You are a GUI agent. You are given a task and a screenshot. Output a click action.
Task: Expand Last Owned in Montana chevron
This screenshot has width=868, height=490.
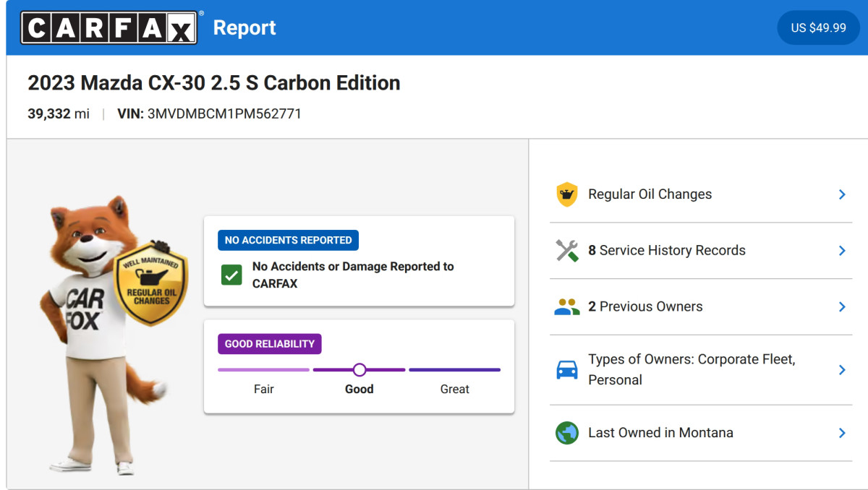click(842, 433)
